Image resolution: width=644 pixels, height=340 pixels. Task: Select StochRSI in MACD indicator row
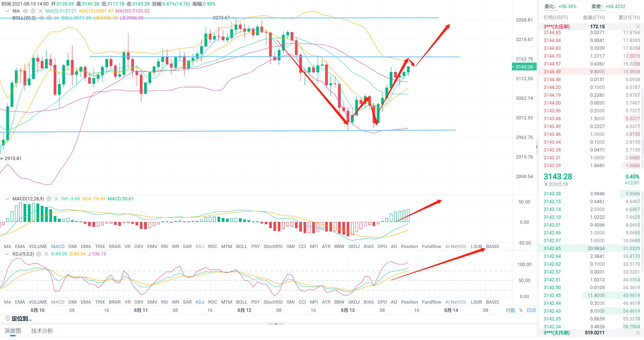click(273, 246)
